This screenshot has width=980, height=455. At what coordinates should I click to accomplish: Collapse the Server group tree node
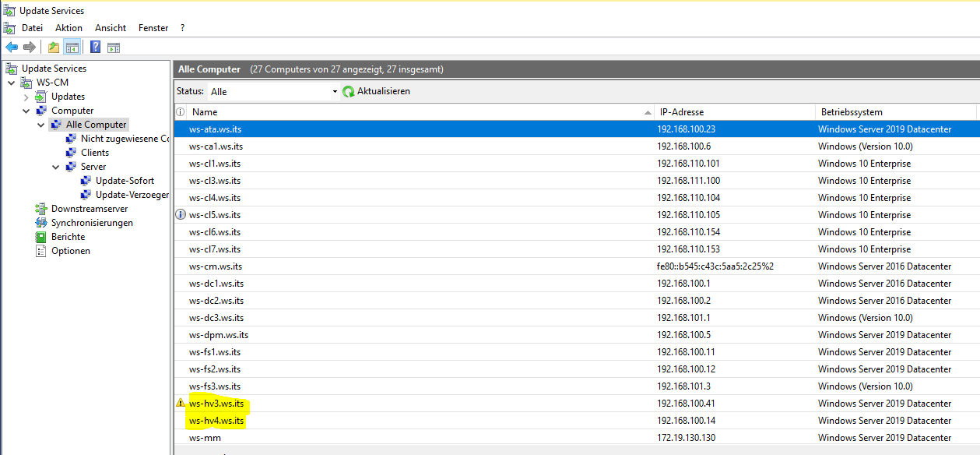pyautogui.click(x=56, y=167)
